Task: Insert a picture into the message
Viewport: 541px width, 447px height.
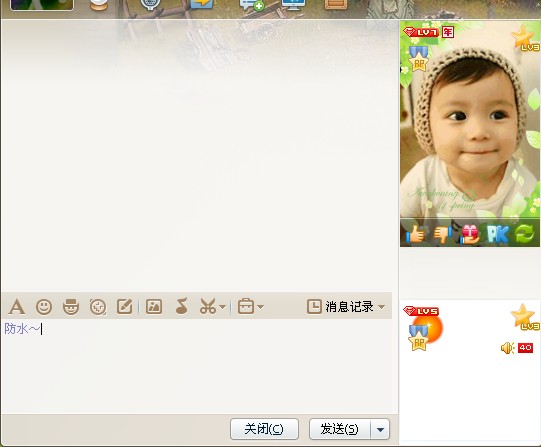Action: (x=154, y=306)
